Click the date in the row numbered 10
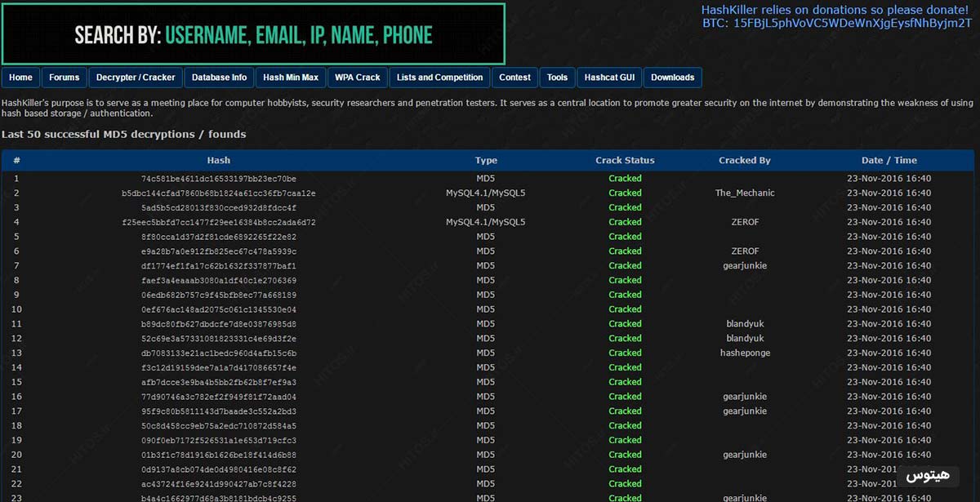Screen dimensions: 980x502 click(x=889, y=309)
